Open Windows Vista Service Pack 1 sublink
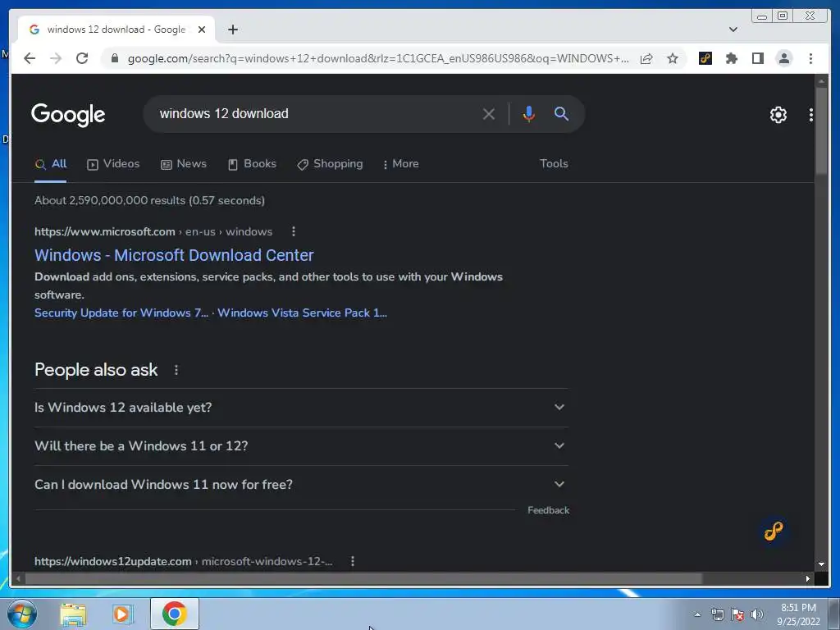The image size is (840, 630). 302,313
